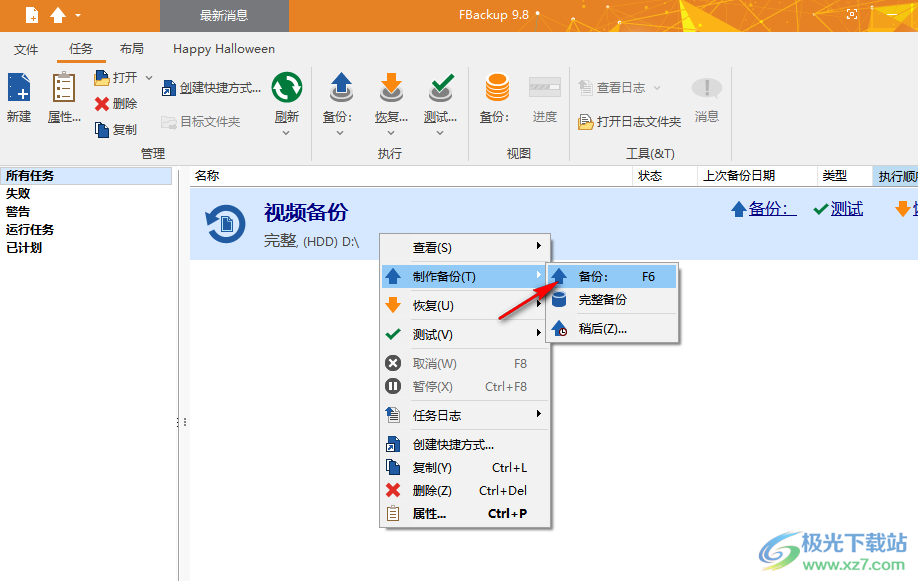Expand the dropdown under ribbon Test (测试)

click(x=440, y=133)
